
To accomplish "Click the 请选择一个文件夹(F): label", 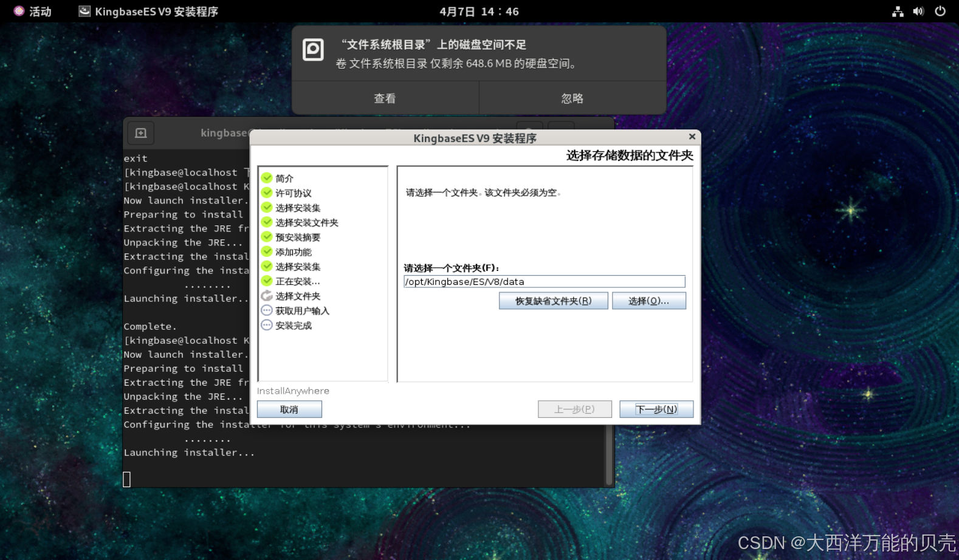I will 452,268.
